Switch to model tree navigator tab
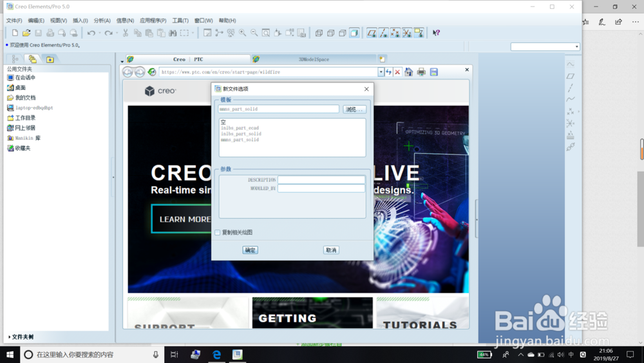 15,59
